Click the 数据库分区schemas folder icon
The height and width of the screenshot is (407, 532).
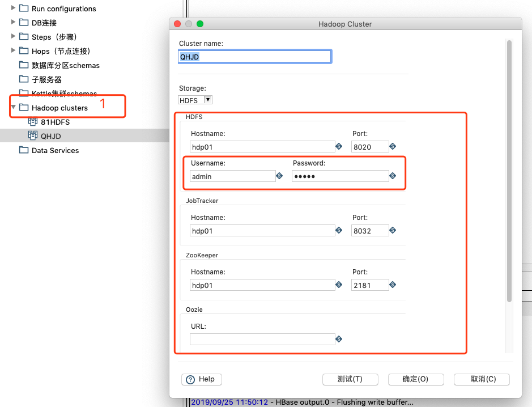[24, 65]
